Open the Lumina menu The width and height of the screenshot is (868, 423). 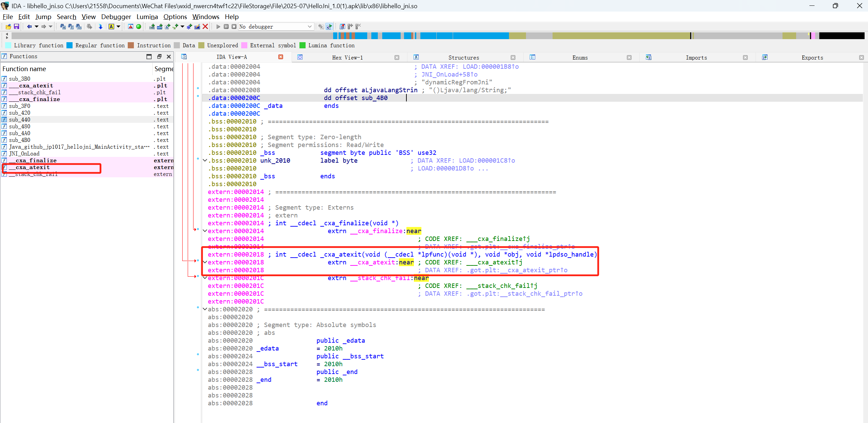[x=147, y=17]
